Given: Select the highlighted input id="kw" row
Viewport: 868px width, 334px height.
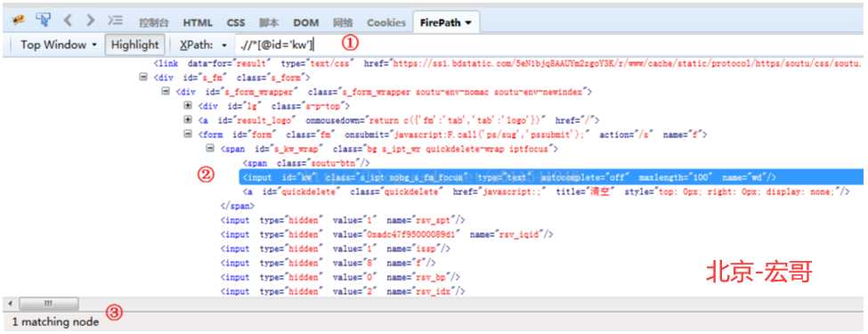Looking at the screenshot, I should coord(551,177).
